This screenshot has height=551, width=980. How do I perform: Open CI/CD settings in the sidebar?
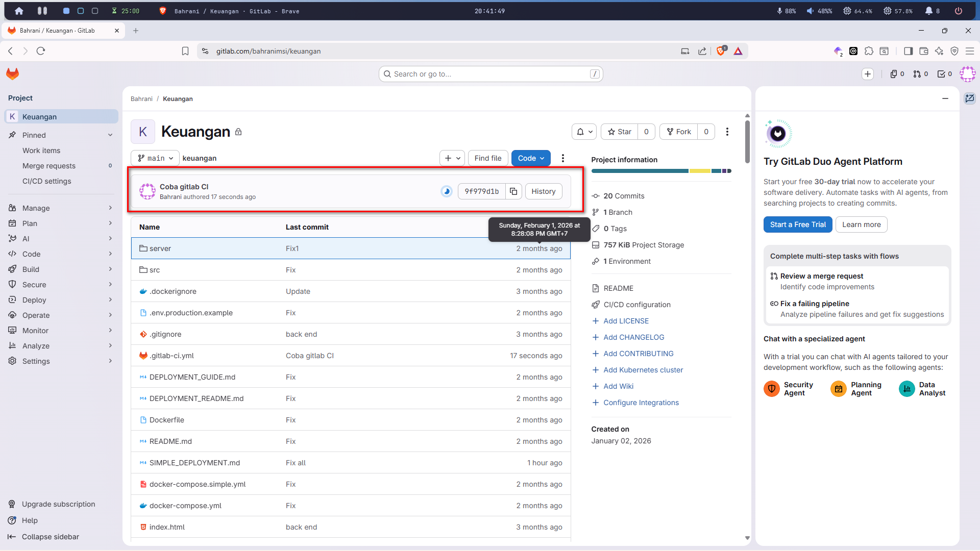click(47, 181)
